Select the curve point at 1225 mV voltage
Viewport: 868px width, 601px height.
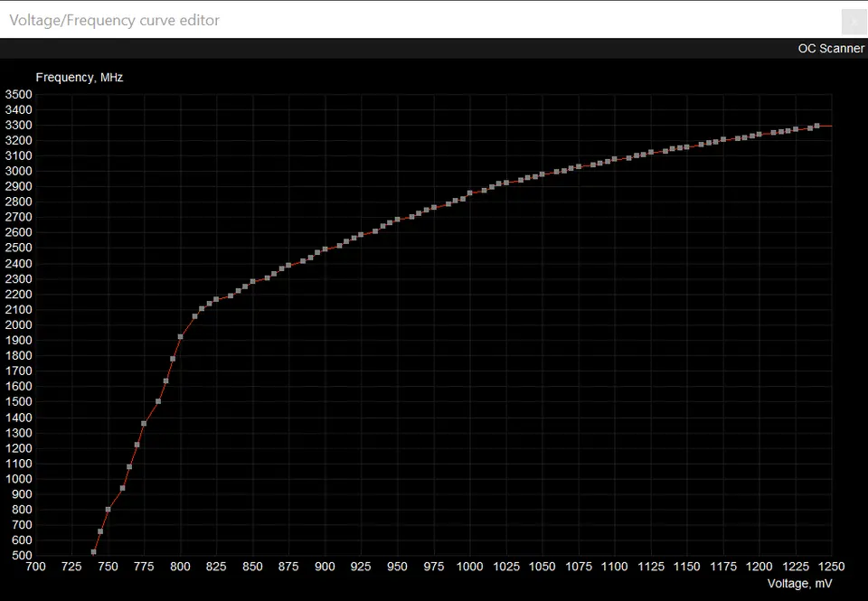tap(796, 129)
